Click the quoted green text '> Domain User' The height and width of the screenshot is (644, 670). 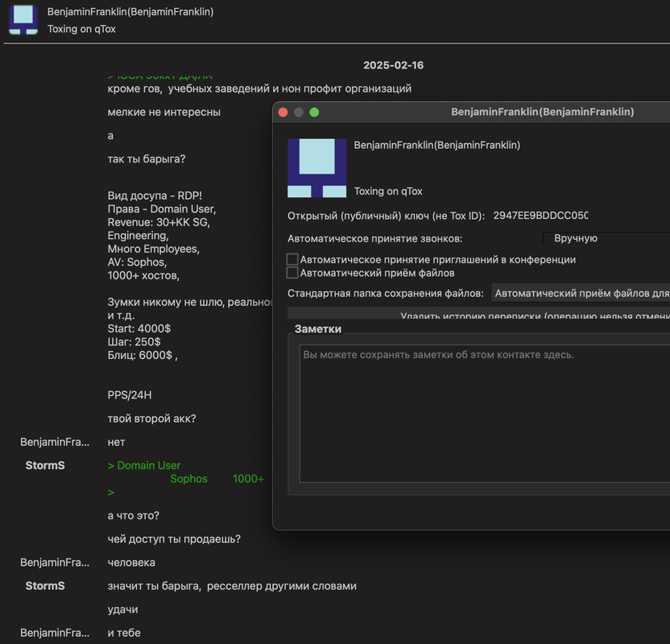coord(144,465)
